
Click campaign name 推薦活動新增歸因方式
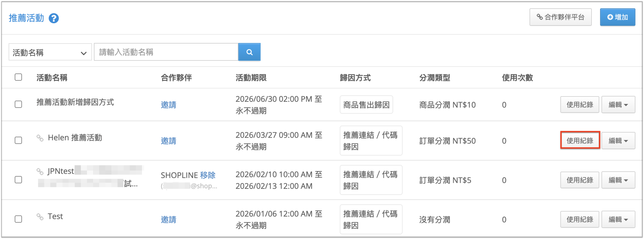pyautogui.click(x=75, y=102)
